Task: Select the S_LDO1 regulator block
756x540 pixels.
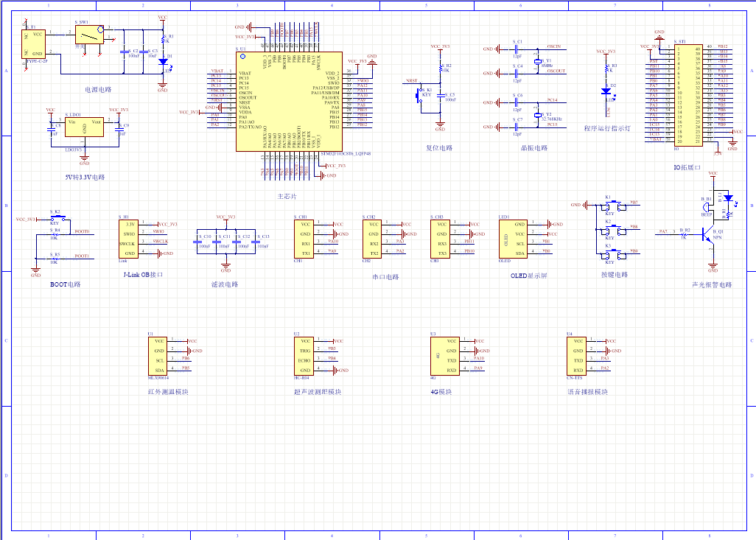Action: pyautogui.click(x=85, y=127)
